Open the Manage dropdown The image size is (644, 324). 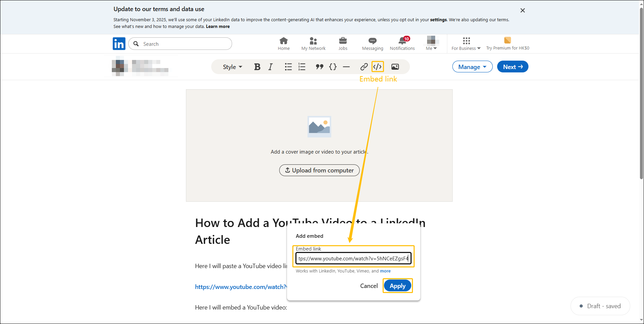[x=472, y=67]
